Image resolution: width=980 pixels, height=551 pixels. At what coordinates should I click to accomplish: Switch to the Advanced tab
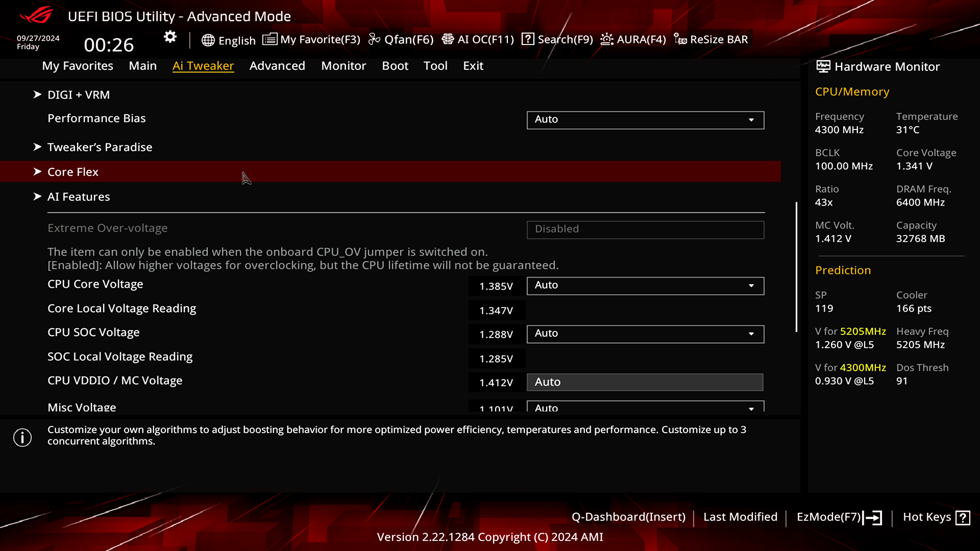277,66
